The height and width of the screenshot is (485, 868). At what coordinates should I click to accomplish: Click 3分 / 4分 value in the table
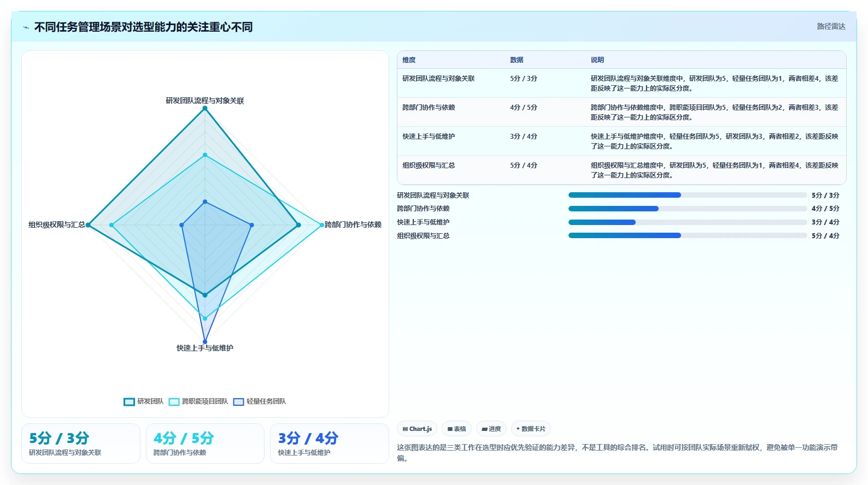pyautogui.click(x=524, y=137)
